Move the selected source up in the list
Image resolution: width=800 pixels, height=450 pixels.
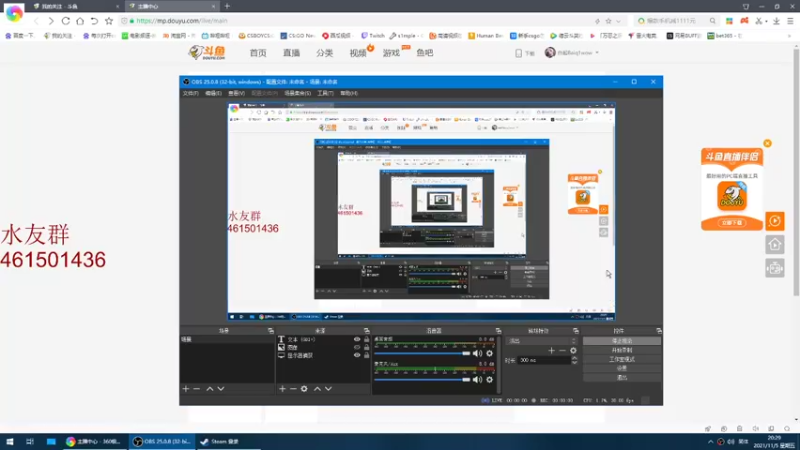pyautogui.click(x=317, y=389)
